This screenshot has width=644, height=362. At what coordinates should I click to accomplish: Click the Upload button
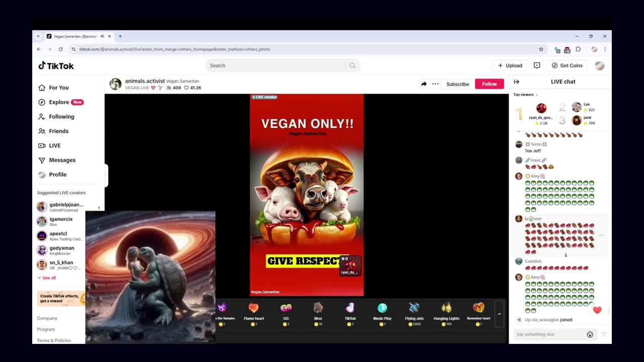[x=510, y=65]
